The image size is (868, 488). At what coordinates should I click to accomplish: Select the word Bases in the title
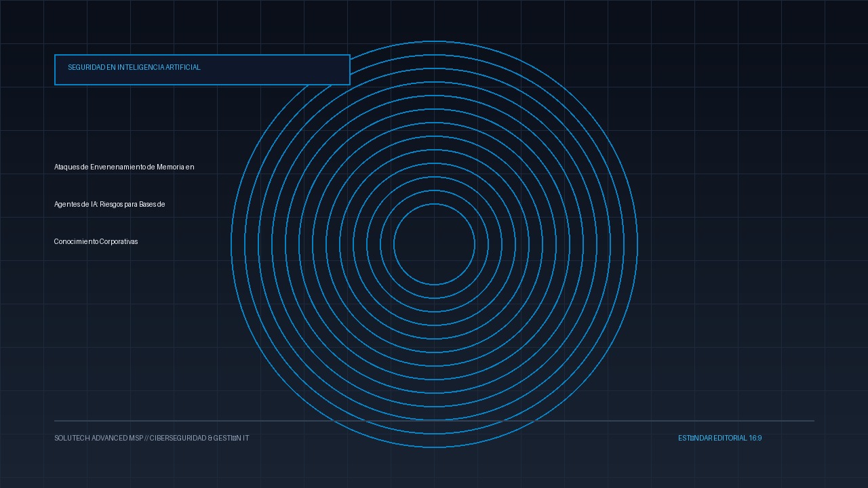coord(147,204)
